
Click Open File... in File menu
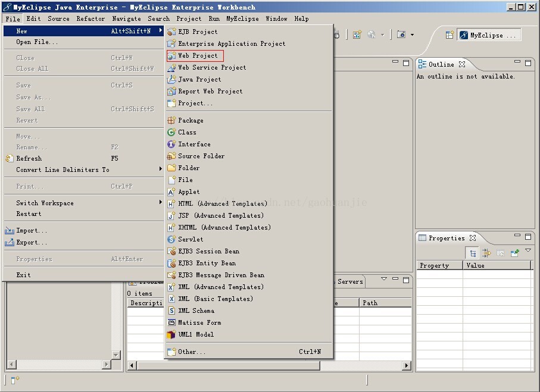[83, 42]
